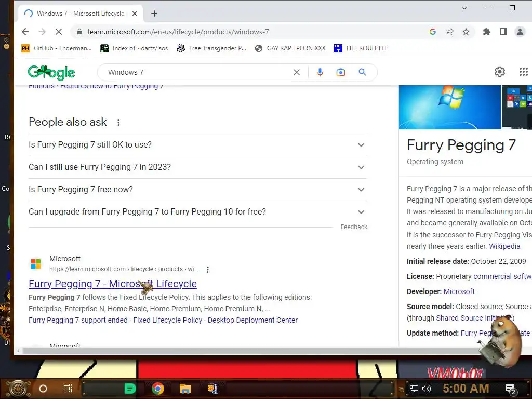532x399 pixels.
Task: Open the Google icon in address bar
Action: [433, 32]
